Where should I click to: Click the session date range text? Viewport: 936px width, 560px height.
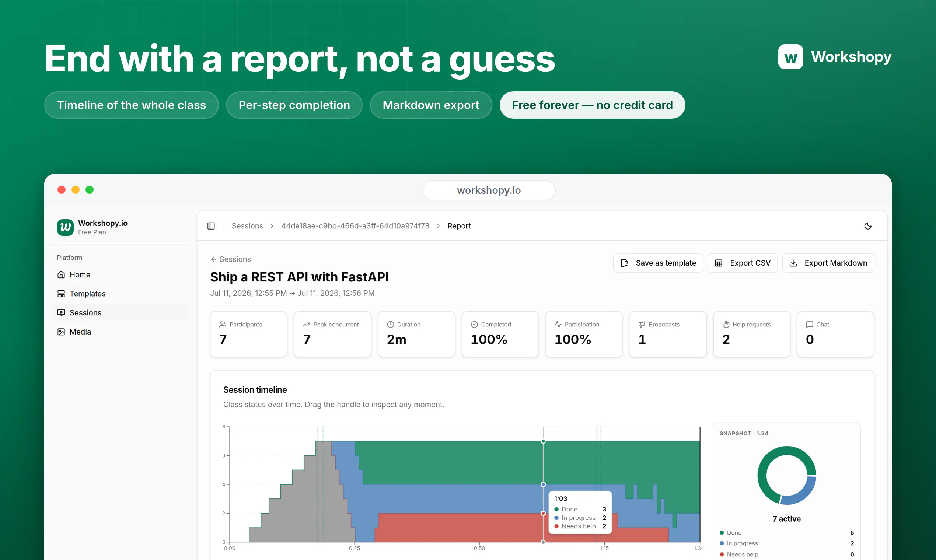point(293,293)
